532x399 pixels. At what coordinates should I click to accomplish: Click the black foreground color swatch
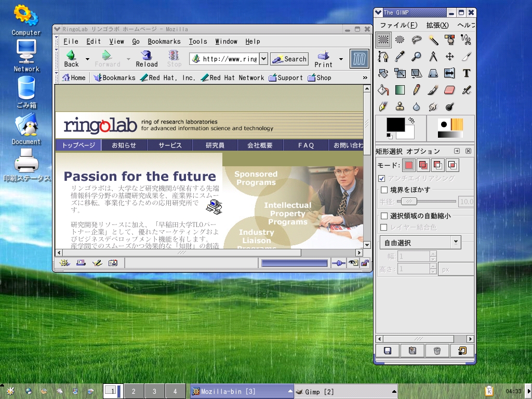click(395, 125)
